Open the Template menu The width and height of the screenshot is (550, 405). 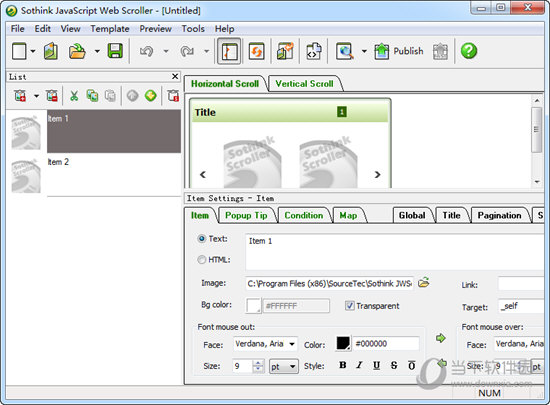tap(110, 29)
